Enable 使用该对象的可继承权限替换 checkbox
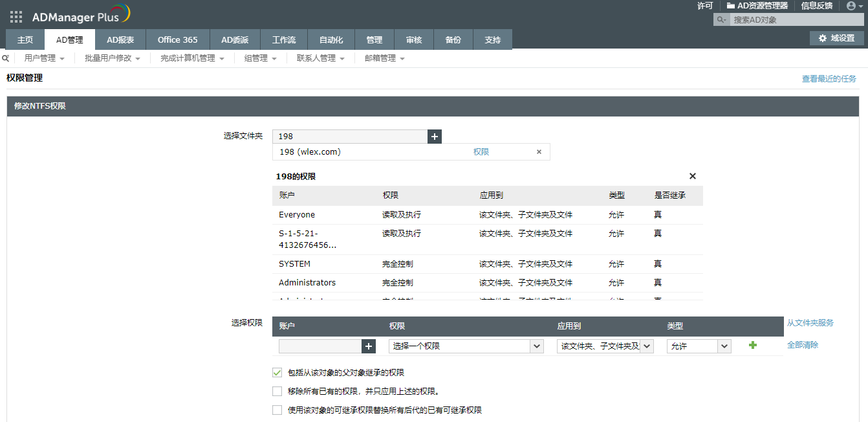 [x=277, y=410]
